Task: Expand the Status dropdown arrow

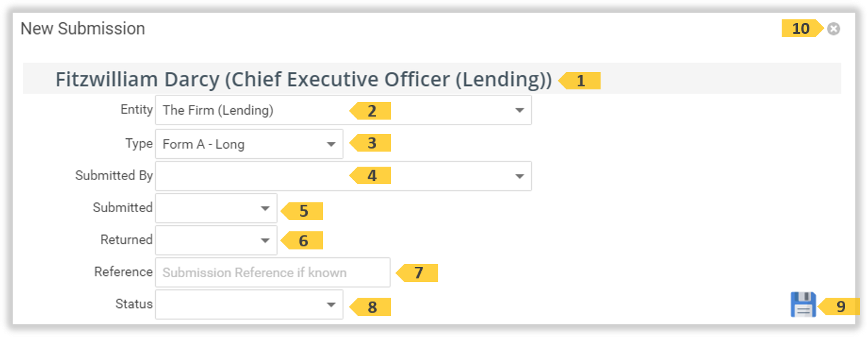Action: tap(331, 305)
